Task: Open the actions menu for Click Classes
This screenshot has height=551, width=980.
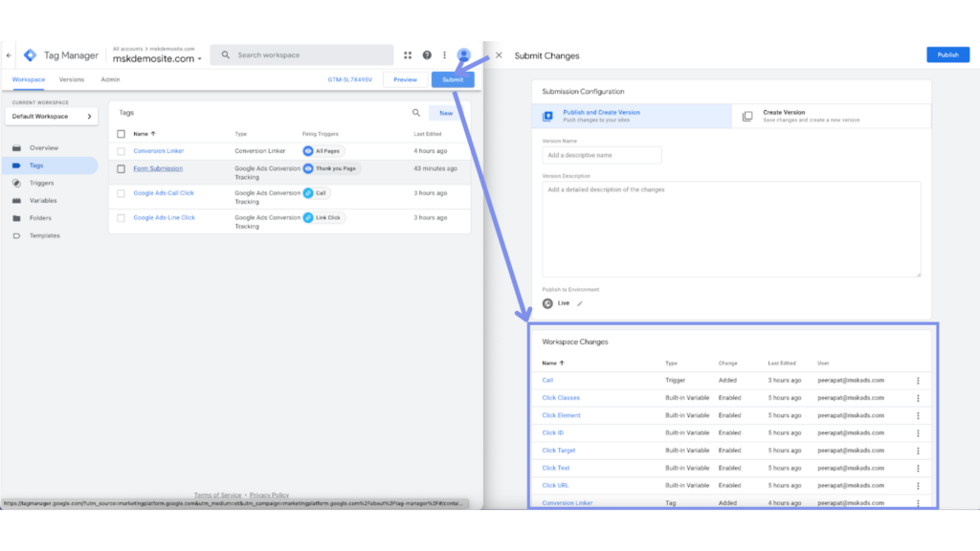Action: pos(918,398)
